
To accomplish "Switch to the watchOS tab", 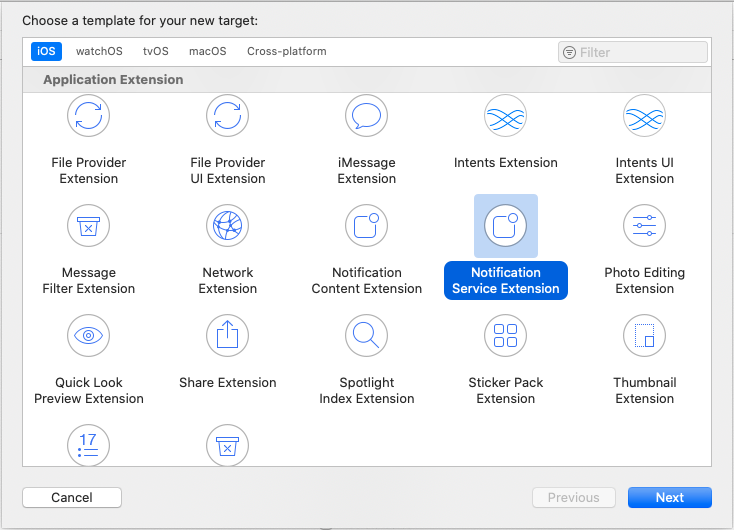I will point(99,52).
